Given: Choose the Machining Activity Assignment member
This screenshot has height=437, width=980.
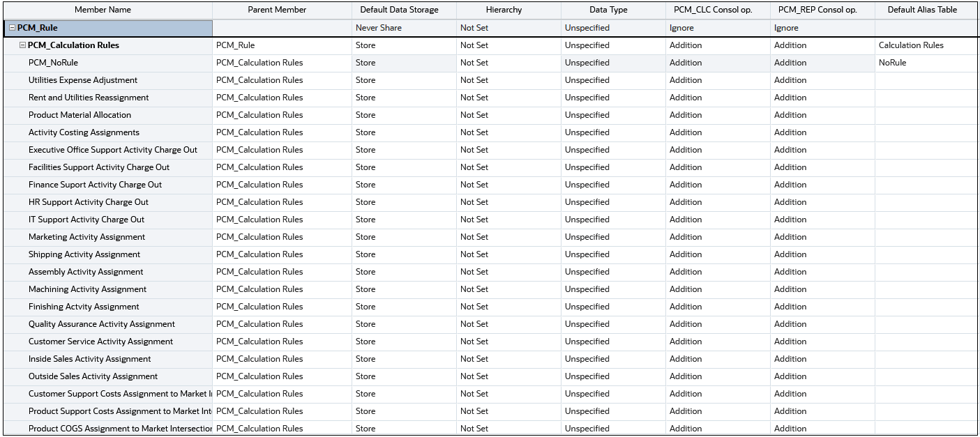Looking at the screenshot, I should tap(87, 289).
